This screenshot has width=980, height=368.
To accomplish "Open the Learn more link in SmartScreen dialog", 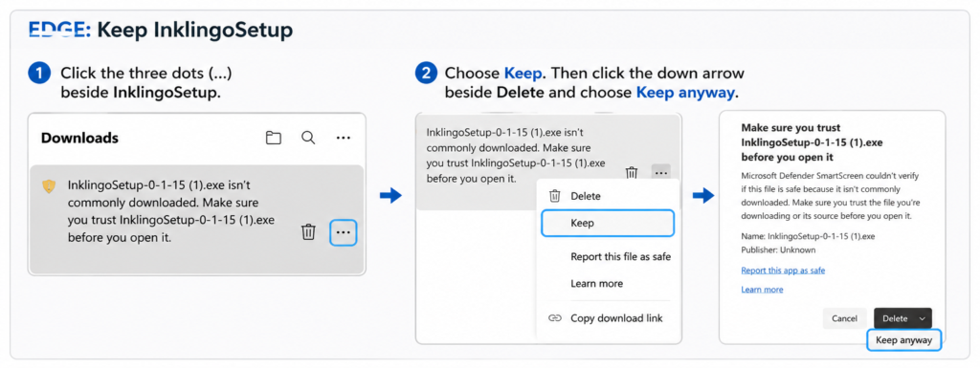I will pyautogui.click(x=762, y=290).
